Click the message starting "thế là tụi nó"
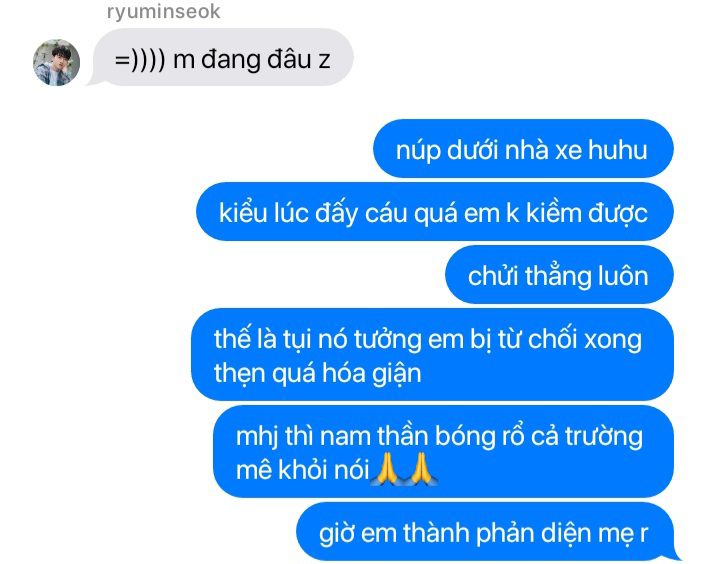This screenshot has width=720, height=564. [432, 354]
